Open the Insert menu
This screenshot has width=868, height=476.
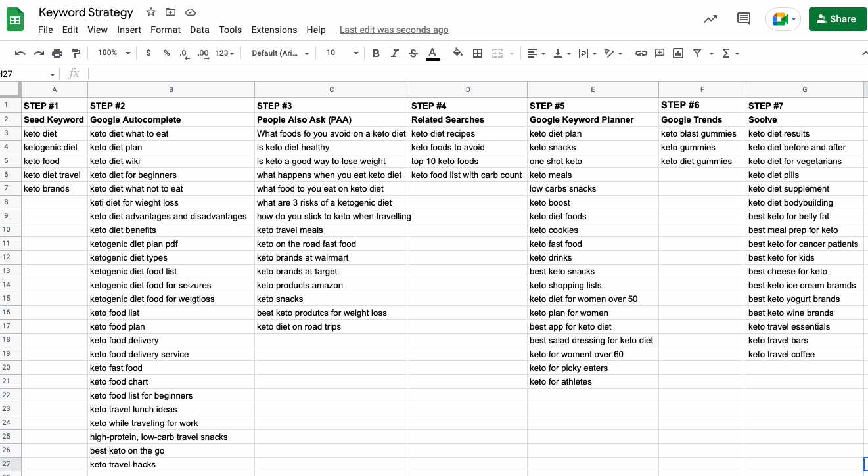(129, 30)
